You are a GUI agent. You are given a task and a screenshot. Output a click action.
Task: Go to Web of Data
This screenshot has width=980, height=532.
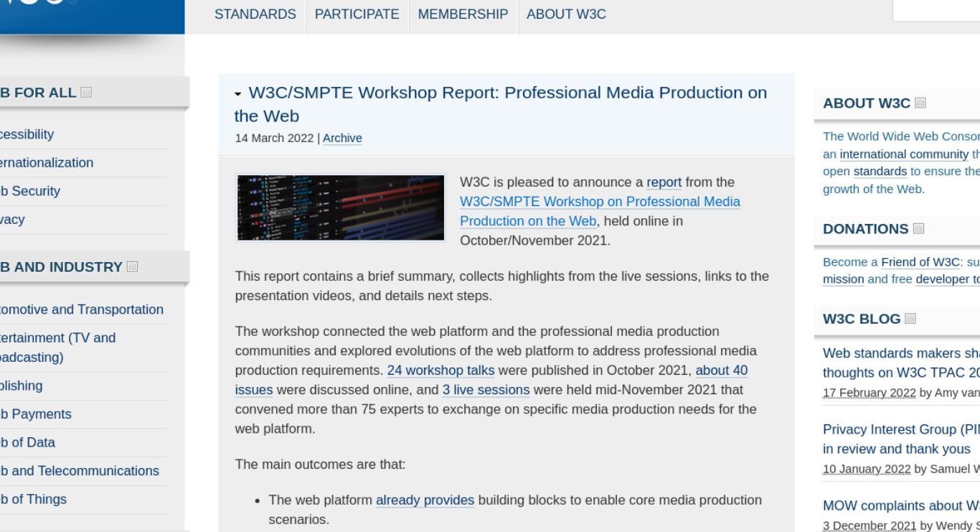coord(27,442)
